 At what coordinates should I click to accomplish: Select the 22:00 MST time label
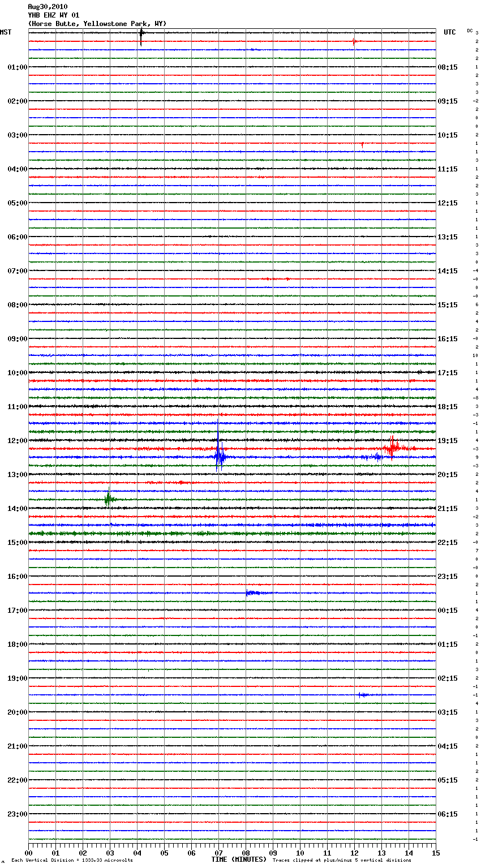[x=18, y=780]
